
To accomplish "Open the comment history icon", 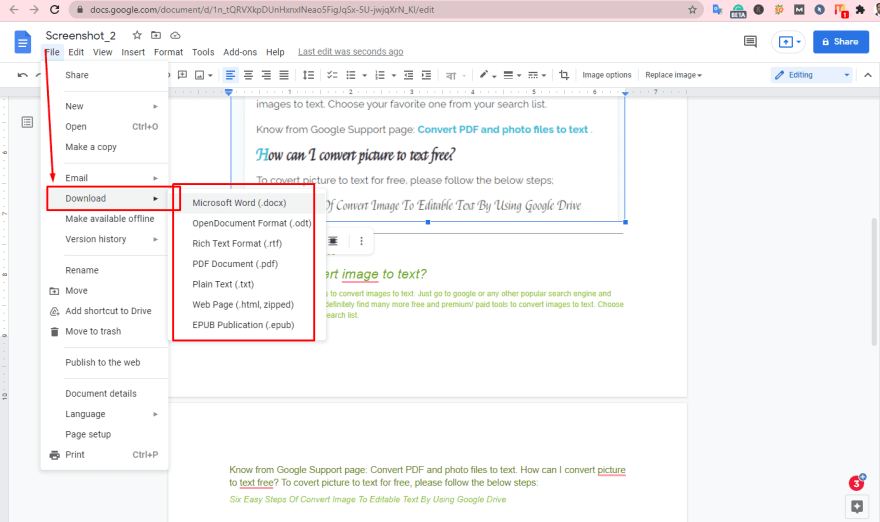I will click(750, 42).
